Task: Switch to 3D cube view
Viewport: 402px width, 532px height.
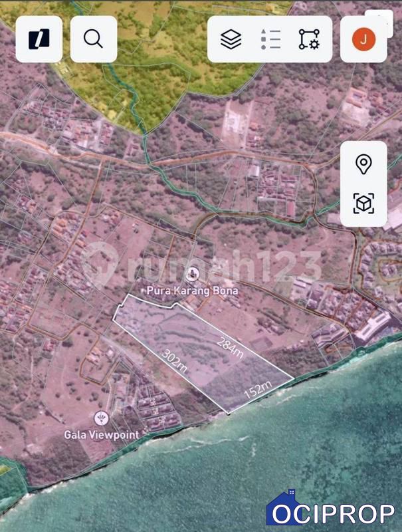Action: [x=363, y=203]
